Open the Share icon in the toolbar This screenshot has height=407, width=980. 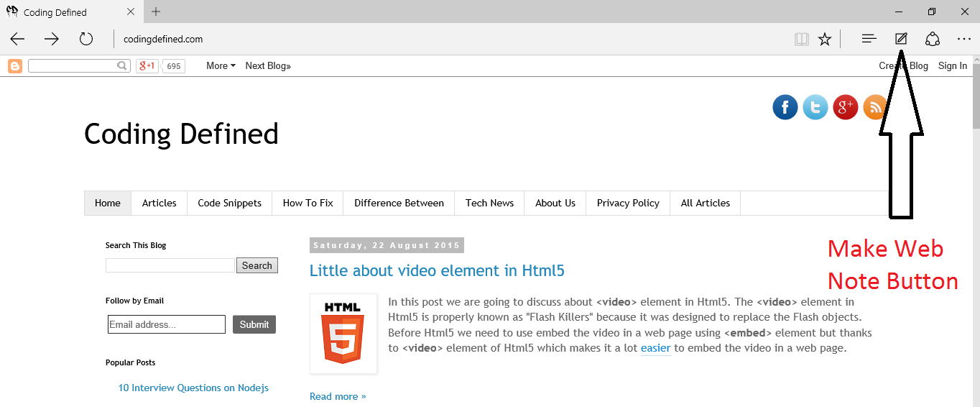tap(933, 39)
